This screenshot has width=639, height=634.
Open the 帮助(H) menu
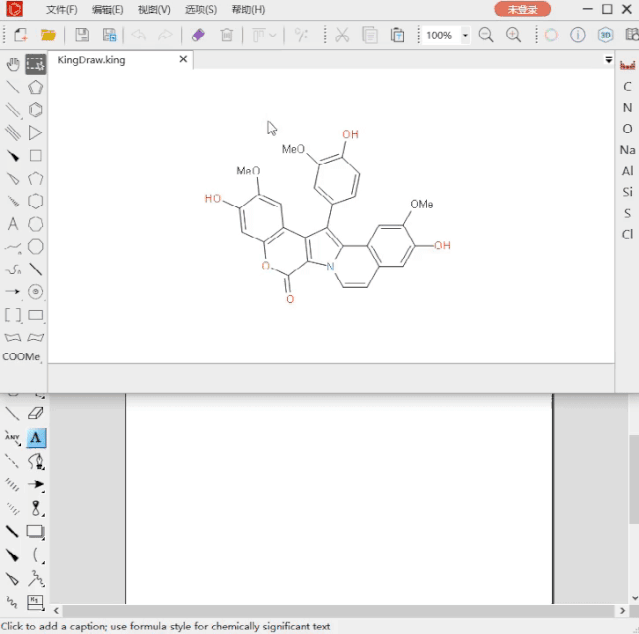[x=248, y=9]
